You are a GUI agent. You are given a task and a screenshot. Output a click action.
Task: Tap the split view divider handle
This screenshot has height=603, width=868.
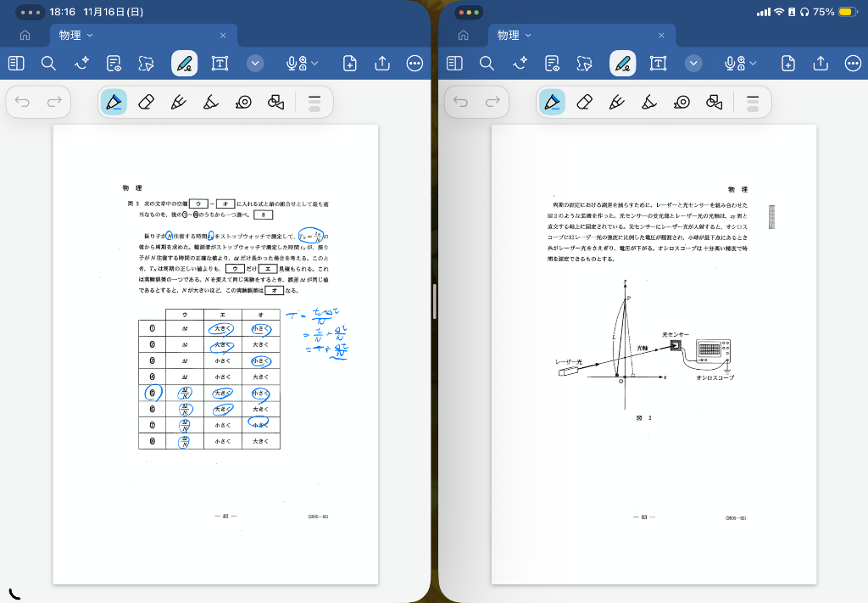(x=434, y=301)
